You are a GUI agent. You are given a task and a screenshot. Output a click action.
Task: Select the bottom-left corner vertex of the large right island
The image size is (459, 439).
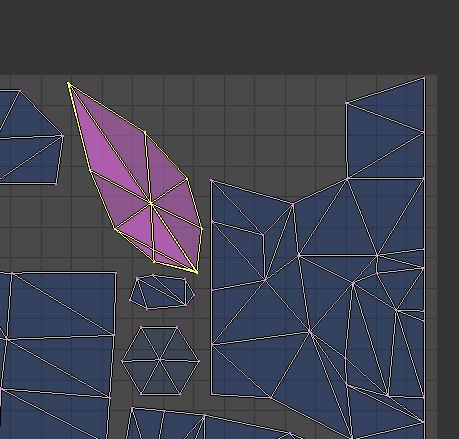[x=211, y=395]
